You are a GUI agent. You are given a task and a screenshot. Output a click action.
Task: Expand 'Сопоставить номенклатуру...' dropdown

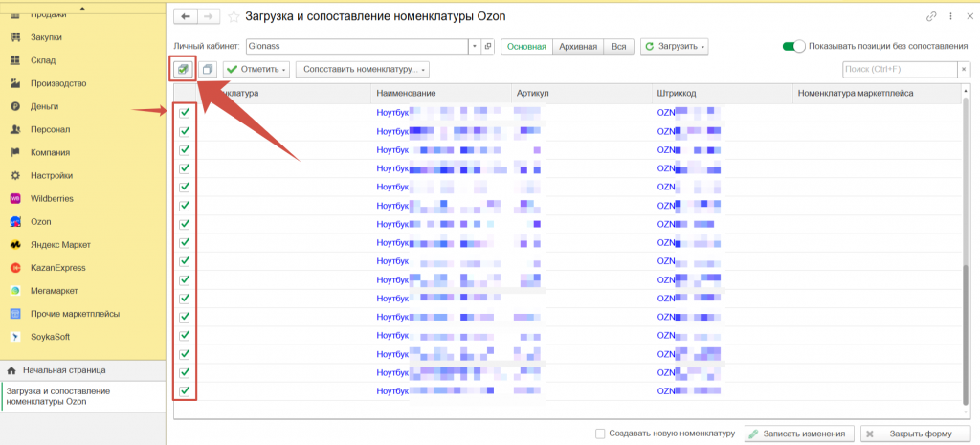coord(363,70)
